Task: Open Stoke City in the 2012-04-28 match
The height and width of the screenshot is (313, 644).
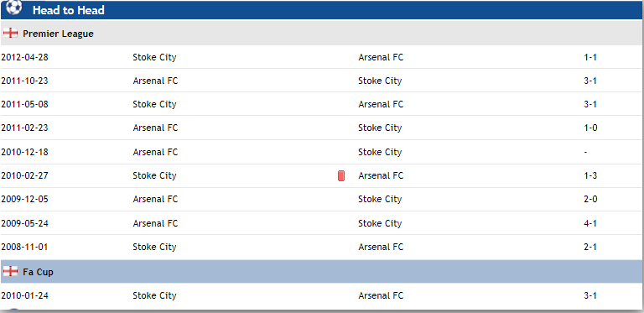Action: [x=154, y=57]
